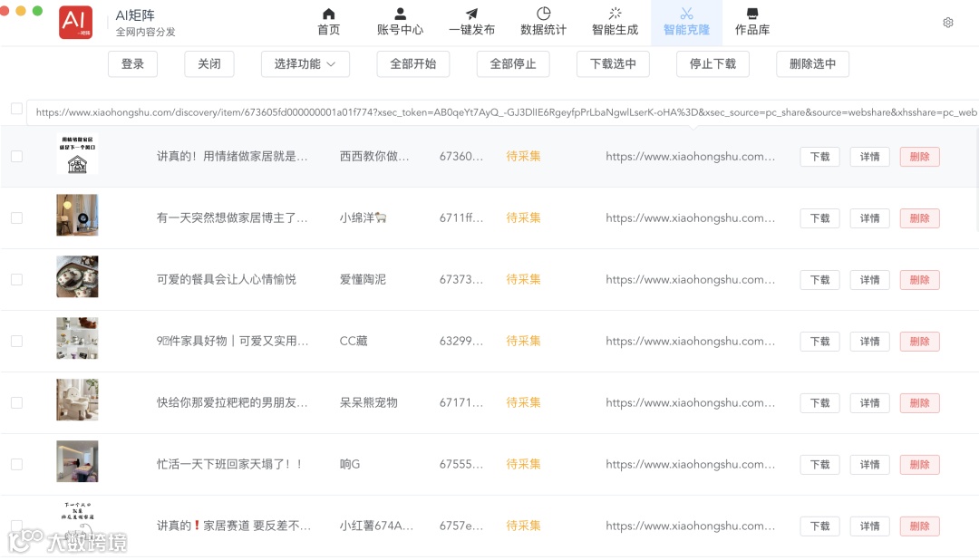Screen dimensions: 979x560
Task: View 详情 for CC藏 row
Action: click(x=869, y=342)
